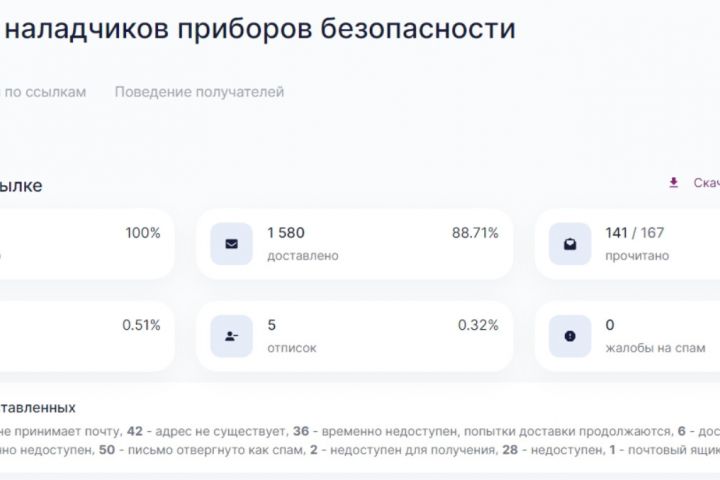Click the 100% value in first card

coord(142,233)
